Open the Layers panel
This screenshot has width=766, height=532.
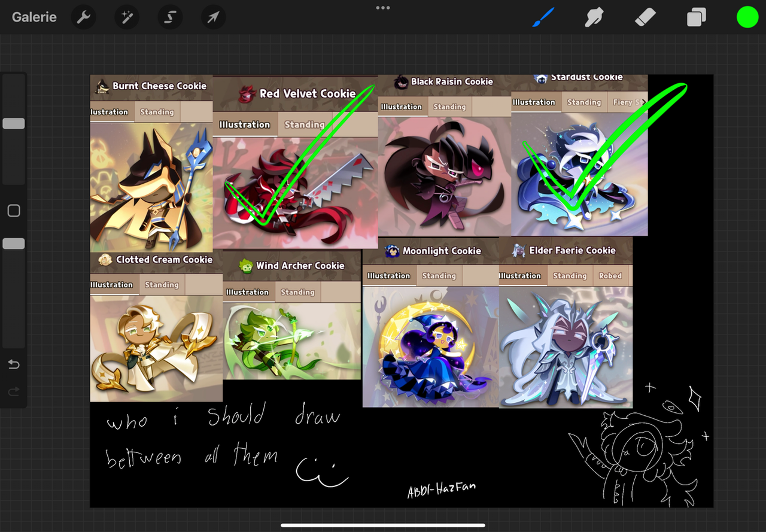[696, 17]
